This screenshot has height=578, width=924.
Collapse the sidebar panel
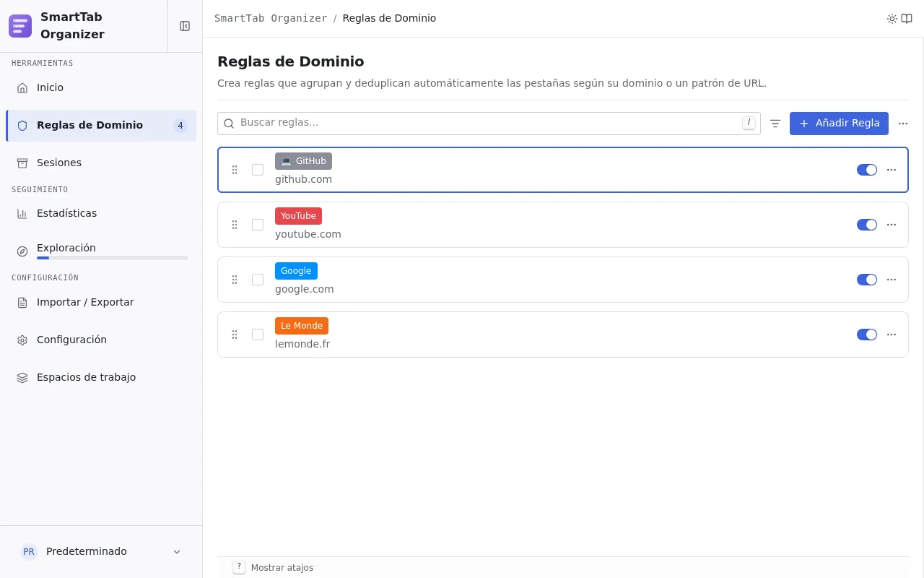coord(185,26)
